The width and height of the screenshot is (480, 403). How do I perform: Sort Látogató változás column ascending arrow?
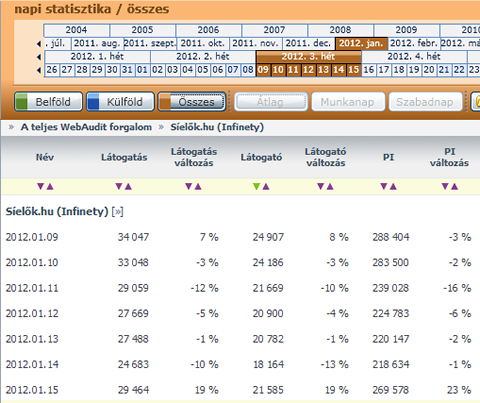330,186
